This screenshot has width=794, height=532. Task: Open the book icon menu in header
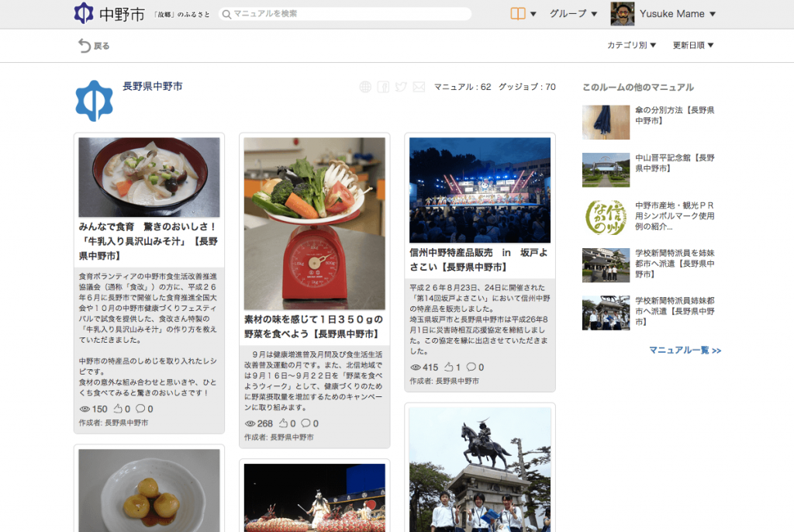pyautogui.click(x=517, y=14)
